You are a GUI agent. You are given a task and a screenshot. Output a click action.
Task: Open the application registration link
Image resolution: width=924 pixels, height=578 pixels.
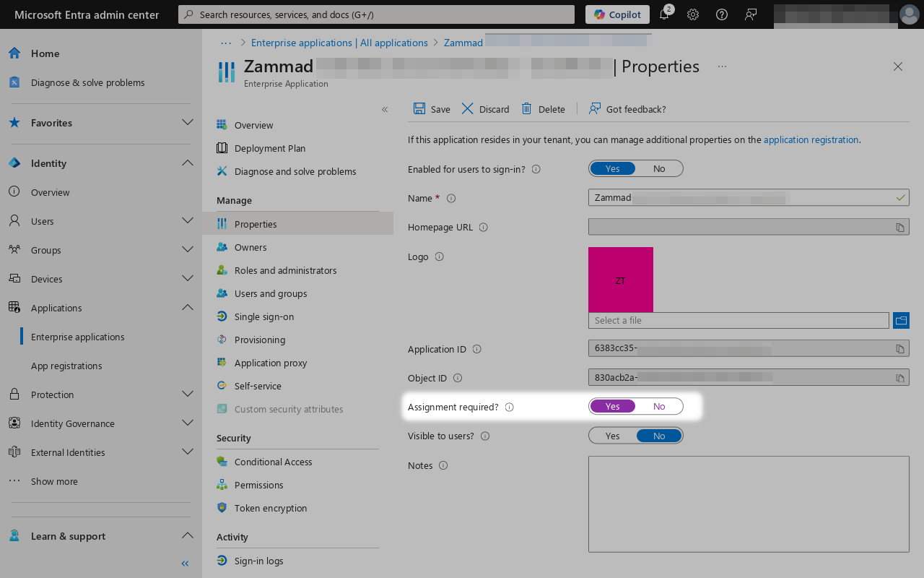click(811, 140)
